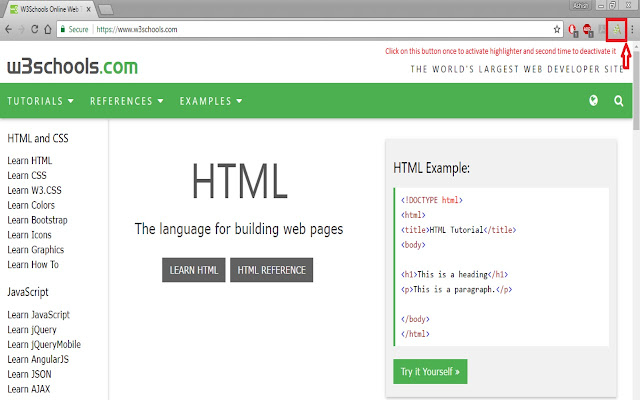Open the Learn Bootstrap link

(37, 220)
